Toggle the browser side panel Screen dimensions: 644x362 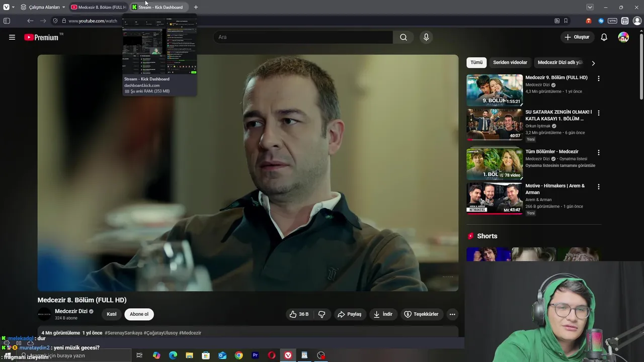[7, 21]
